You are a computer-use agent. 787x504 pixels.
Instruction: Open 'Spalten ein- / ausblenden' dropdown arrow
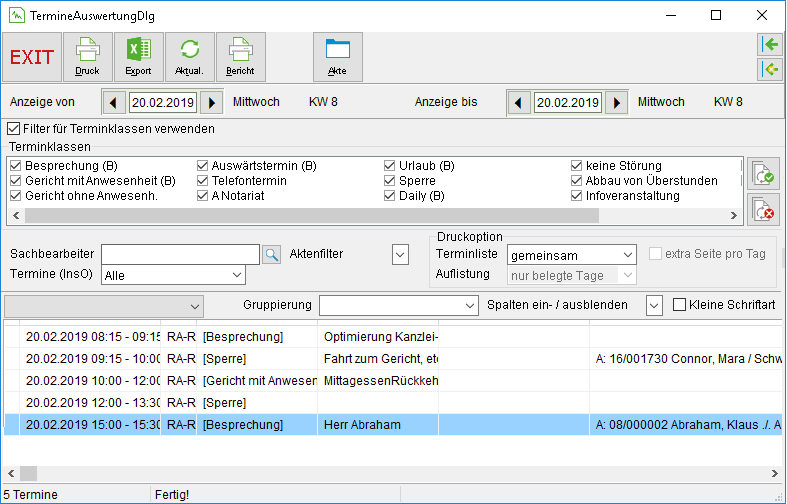tap(654, 305)
